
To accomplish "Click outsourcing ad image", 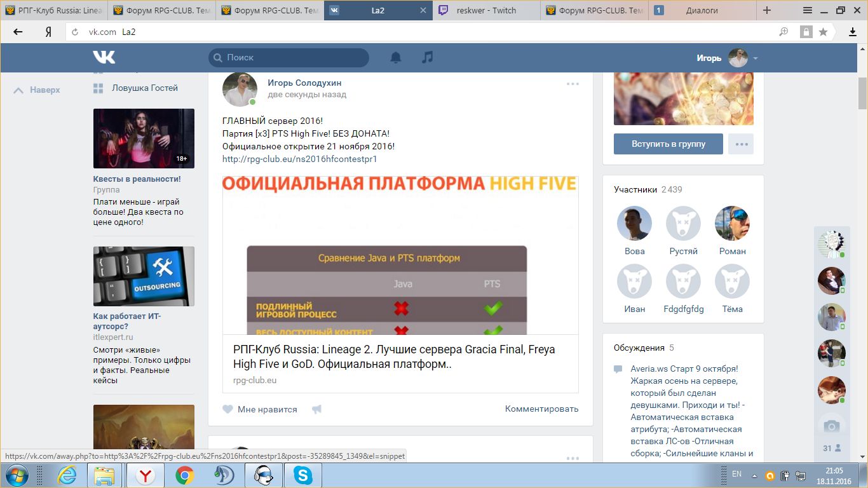I will (144, 276).
